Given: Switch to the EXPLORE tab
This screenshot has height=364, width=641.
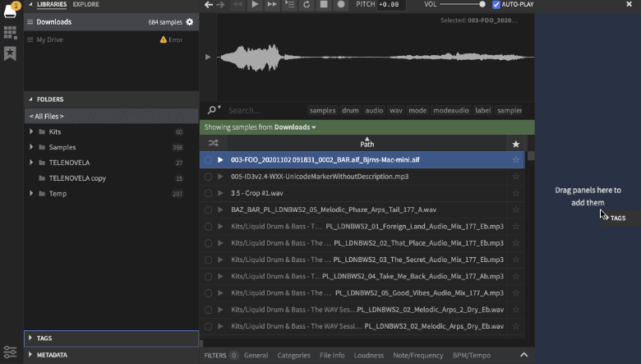Looking at the screenshot, I should click(x=86, y=5).
